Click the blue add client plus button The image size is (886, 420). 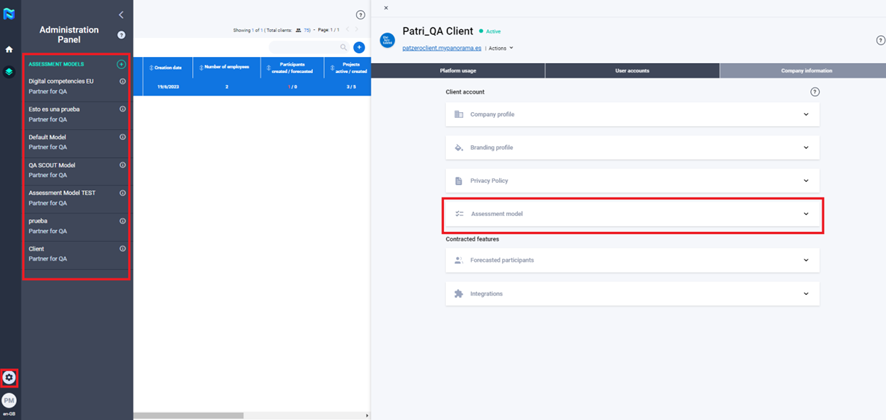(x=359, y=47)
